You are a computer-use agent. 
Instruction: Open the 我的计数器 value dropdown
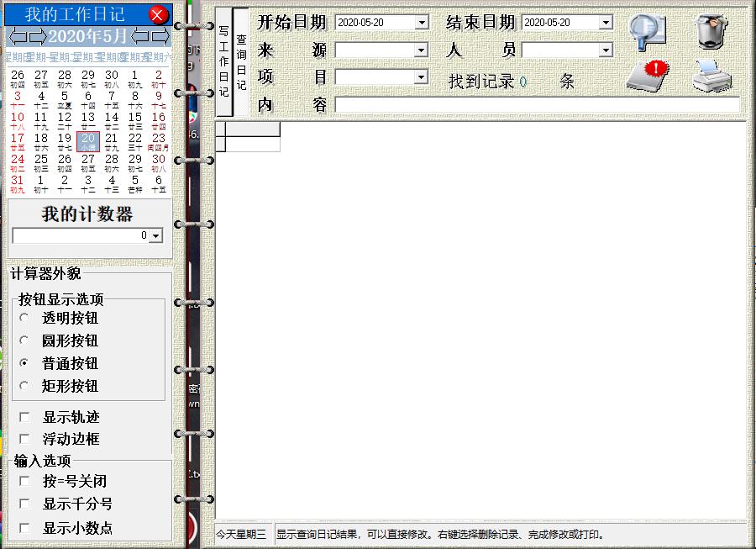click(x=155, y=236)
